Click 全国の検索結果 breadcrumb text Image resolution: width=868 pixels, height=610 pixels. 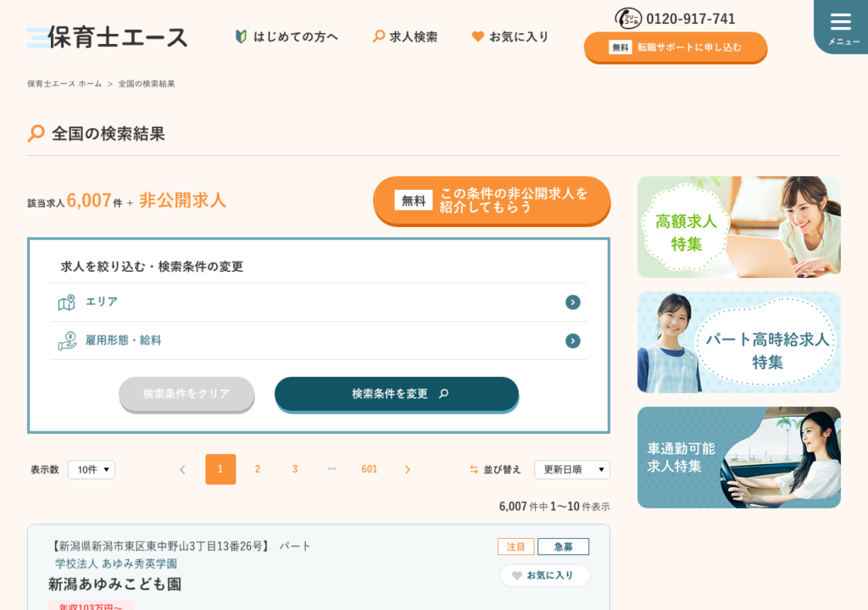(x=147, y=84)
